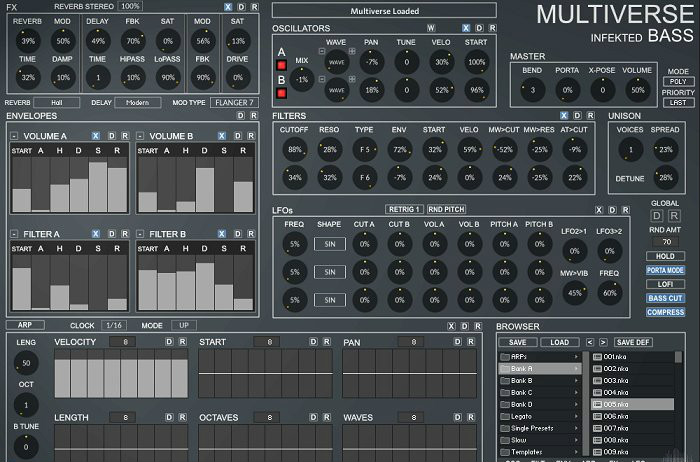Click the oscillator A next wave plus icon
Viewport: 700px width, 462px height.
352,51
